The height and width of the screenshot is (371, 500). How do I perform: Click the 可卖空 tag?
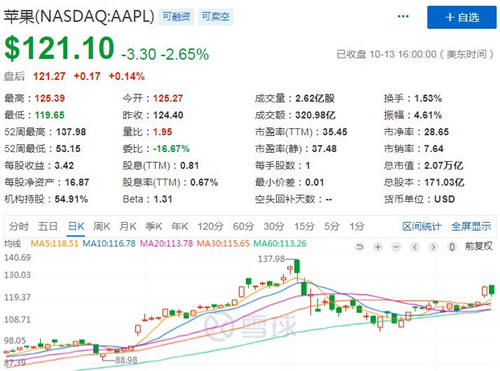[216, 16]
